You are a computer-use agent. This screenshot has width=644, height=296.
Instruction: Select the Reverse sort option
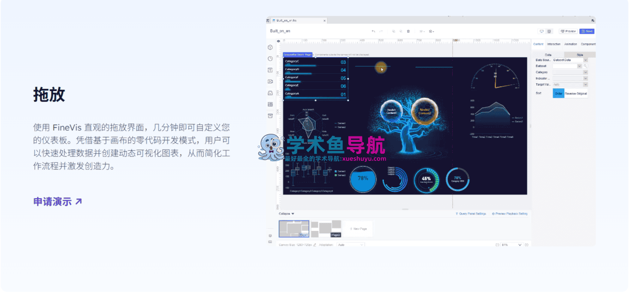[x=570, y=93]
